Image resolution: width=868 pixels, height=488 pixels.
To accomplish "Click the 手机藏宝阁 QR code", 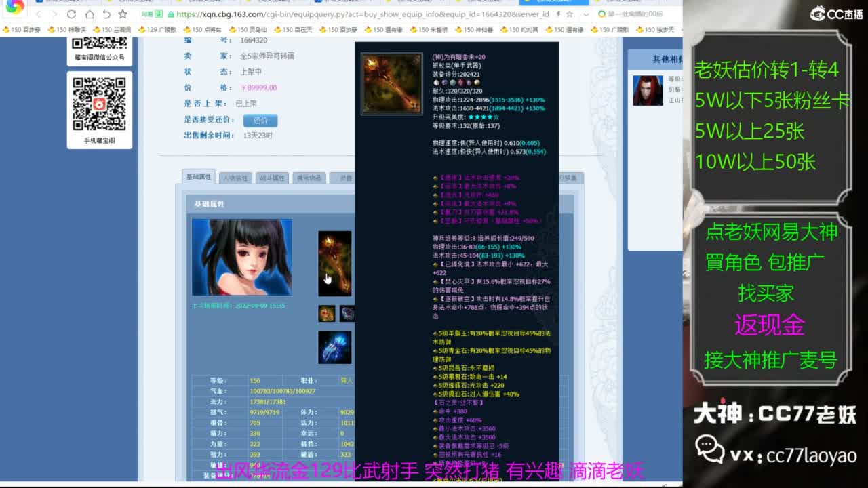I will tap(100, 104).
